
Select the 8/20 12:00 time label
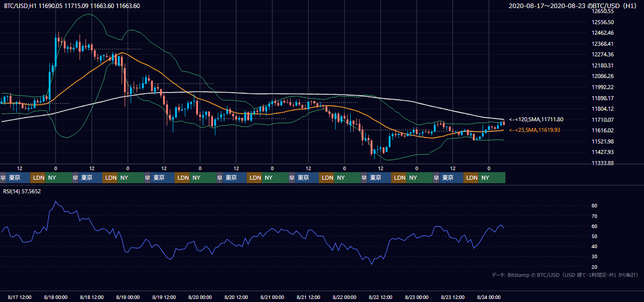(236, 297)
